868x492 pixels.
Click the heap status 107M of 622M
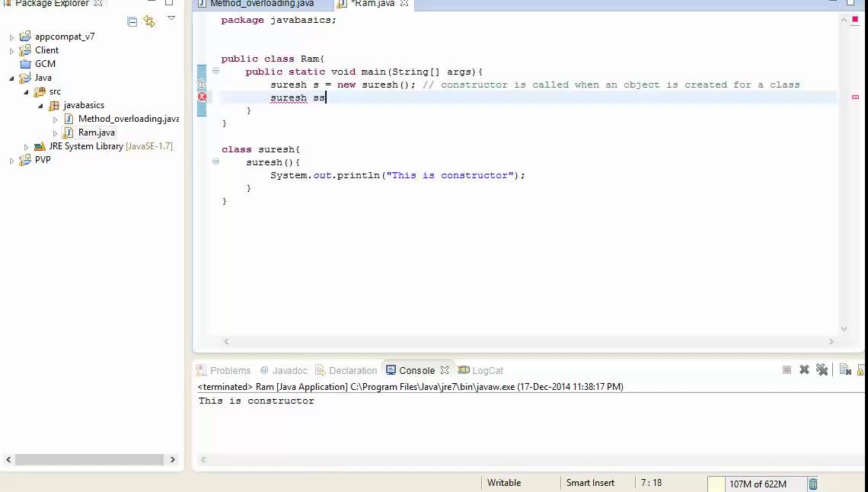(x=758, y=484)
